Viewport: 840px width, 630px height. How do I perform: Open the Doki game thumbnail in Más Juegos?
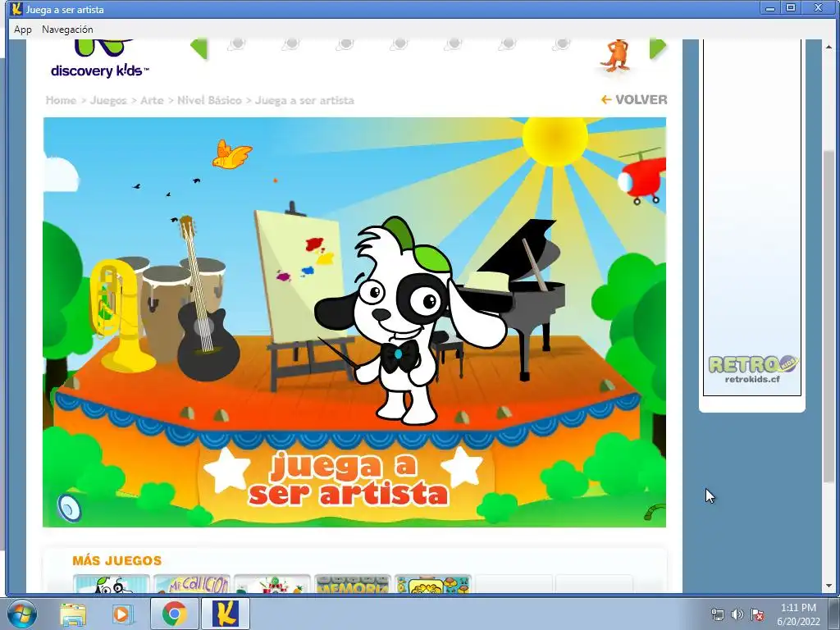coord(112,584)
